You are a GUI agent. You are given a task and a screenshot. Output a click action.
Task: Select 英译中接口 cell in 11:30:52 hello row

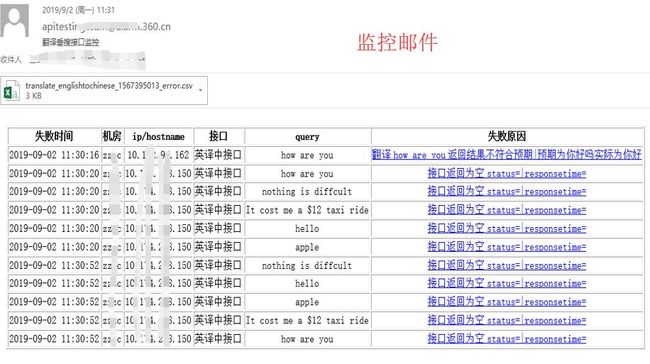coord(218,283)
